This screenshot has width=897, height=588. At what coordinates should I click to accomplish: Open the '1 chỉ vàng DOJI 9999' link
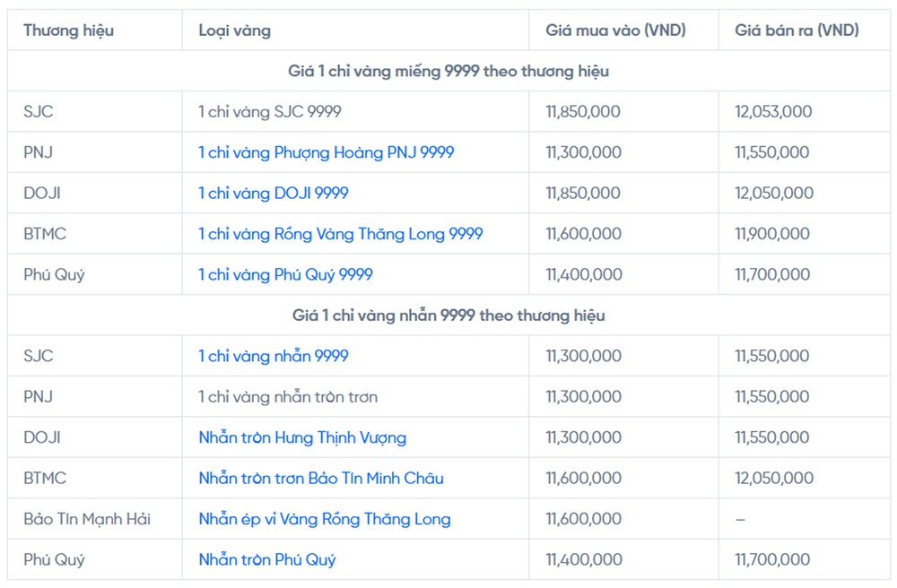[274, 193]
